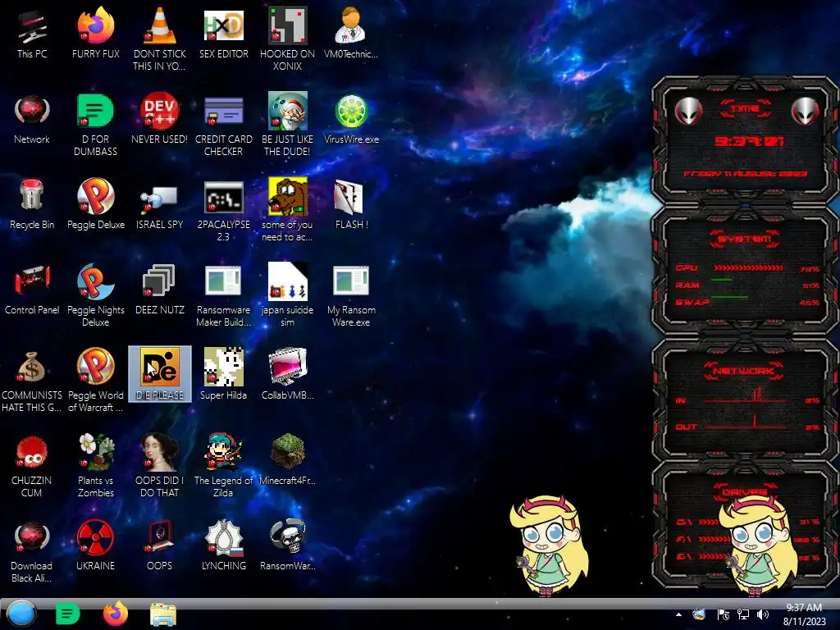The image size is (840, 630).
Task: Click the left alien head on TIME widget
Action: tap(688, 112)
